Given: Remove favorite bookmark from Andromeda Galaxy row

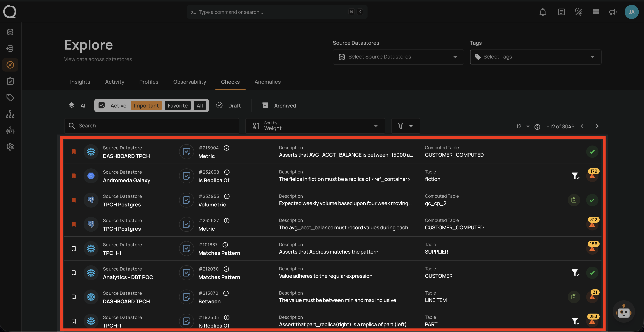Looking at the screenshot, I should (74, 176).
